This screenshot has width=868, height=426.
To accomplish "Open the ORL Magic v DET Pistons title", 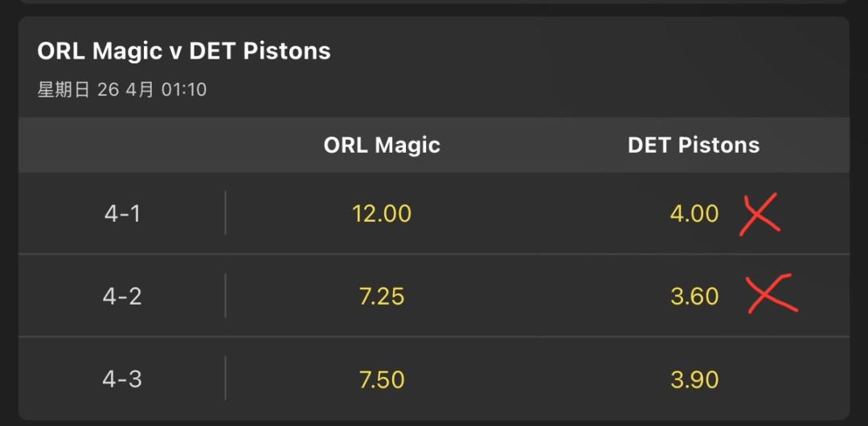I will [184, 51].
